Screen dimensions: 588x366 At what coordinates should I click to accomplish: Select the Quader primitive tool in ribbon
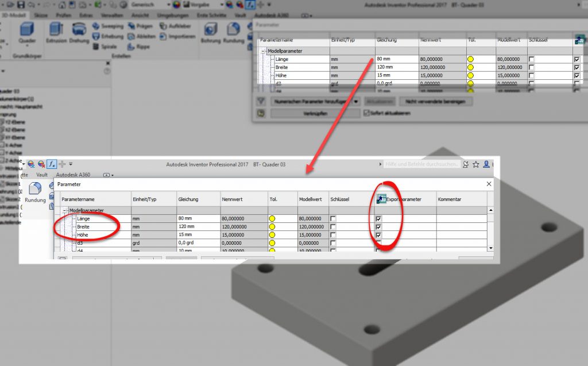pos(27,33)
